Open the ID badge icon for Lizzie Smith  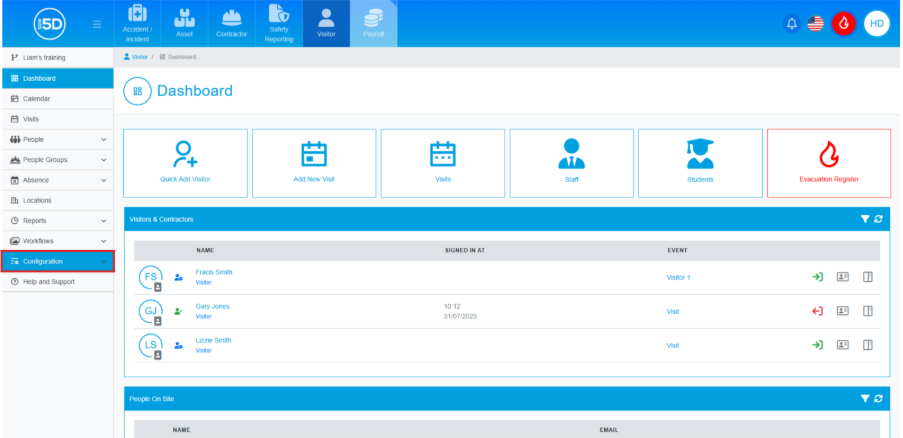(843, 345)
